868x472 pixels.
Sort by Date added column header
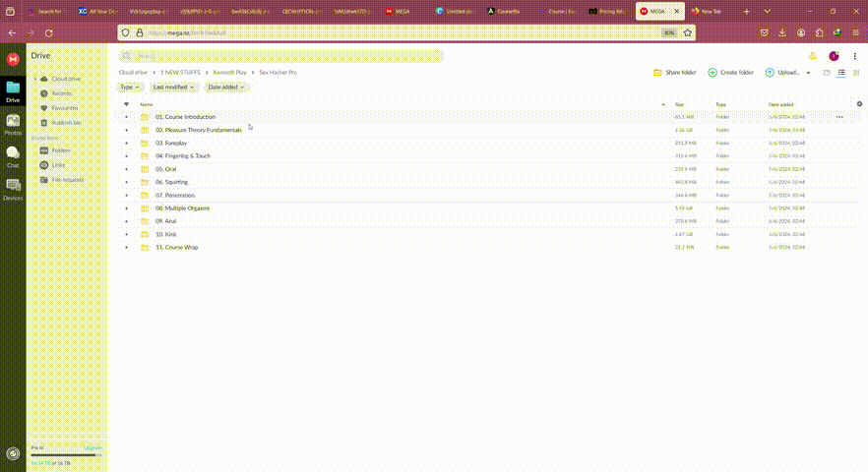point(781,104)
